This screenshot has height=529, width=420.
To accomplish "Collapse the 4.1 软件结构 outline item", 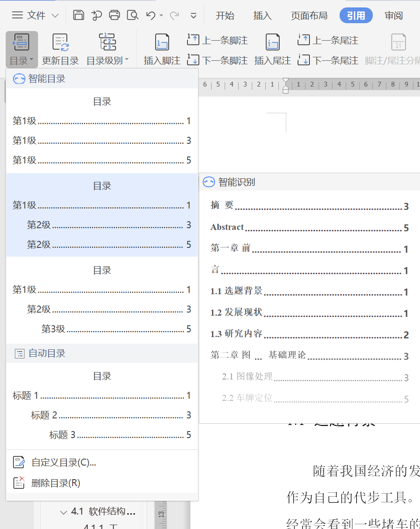I will [x=64, y=512].
